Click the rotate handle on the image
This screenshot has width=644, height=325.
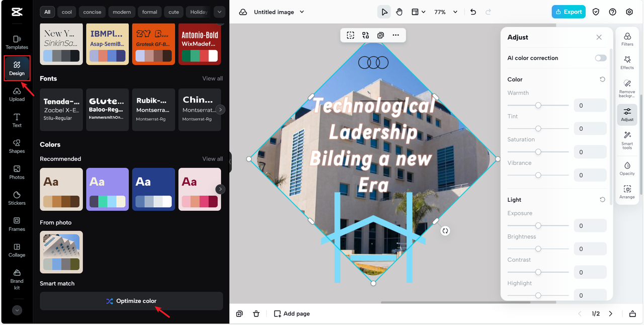coord(445,231)
